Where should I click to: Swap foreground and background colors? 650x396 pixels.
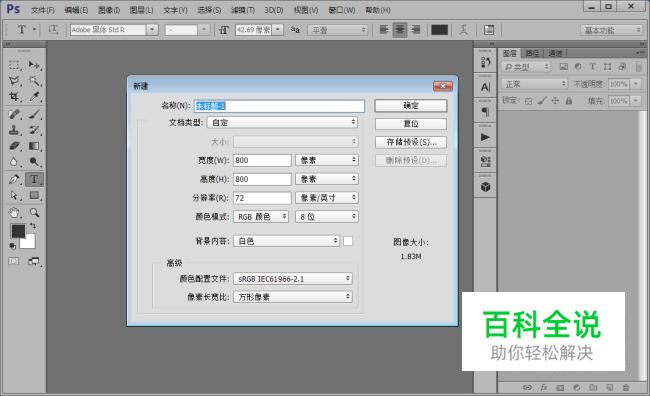pos(32,226)
